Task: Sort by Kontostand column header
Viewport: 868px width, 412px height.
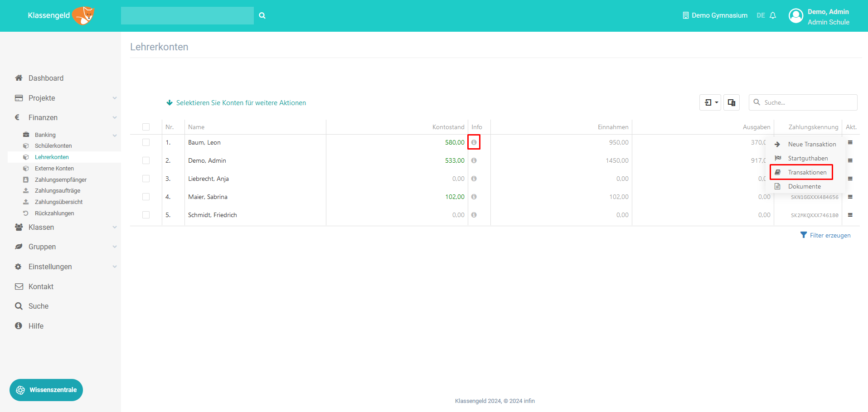Action: point(448,127)
